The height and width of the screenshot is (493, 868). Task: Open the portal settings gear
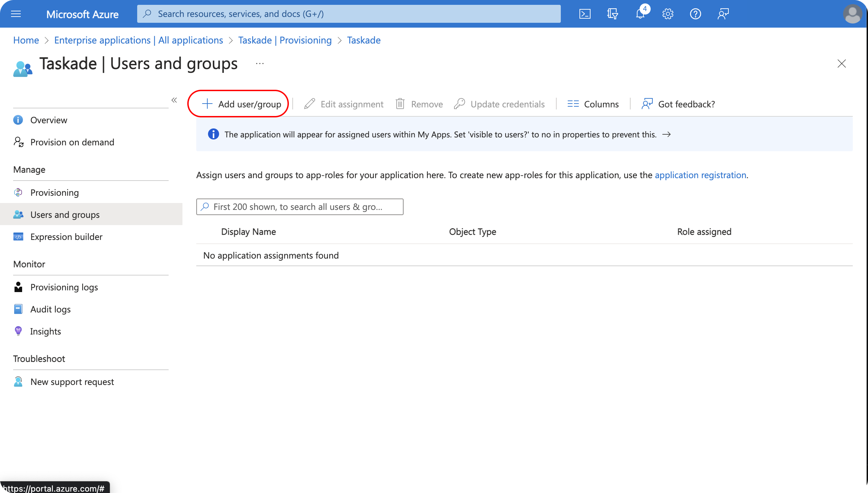[x=668, y=14]
